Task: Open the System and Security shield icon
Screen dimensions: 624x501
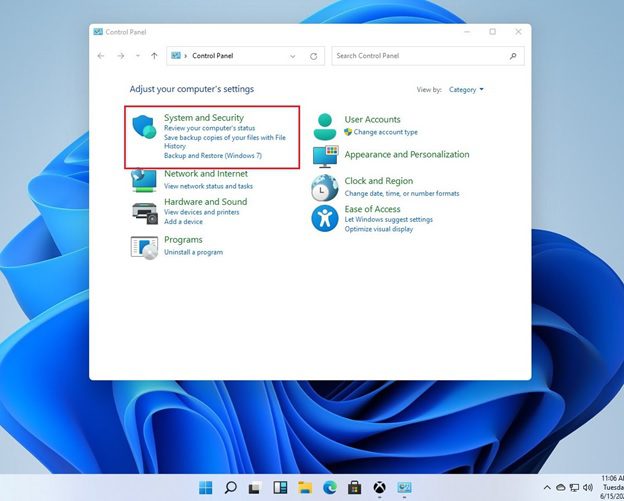Action: 144,127
